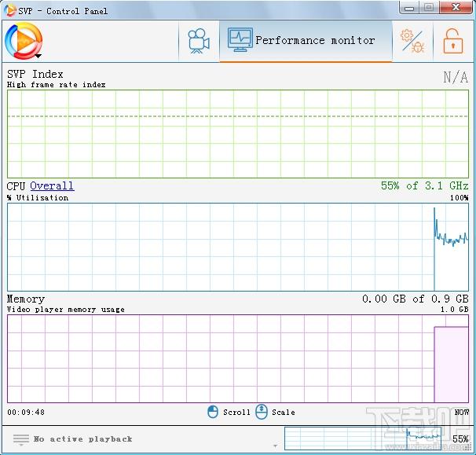Click the NOW time label
The image size is (476, 455).
(x=461, y=413)
